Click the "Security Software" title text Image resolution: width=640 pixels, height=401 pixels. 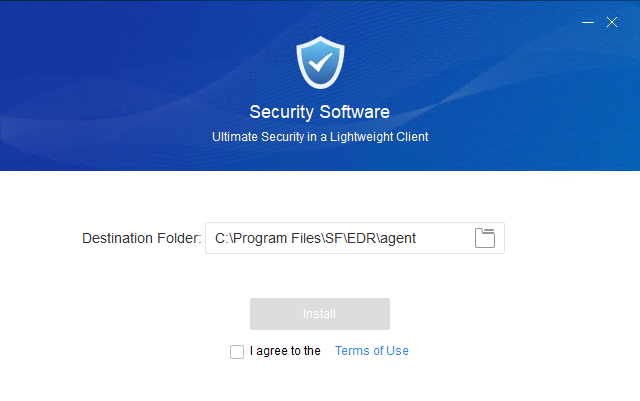tap(320, 112)
